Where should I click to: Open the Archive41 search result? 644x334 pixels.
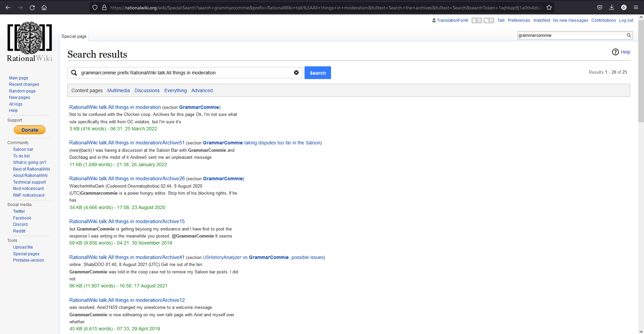(x=127, y=257)
